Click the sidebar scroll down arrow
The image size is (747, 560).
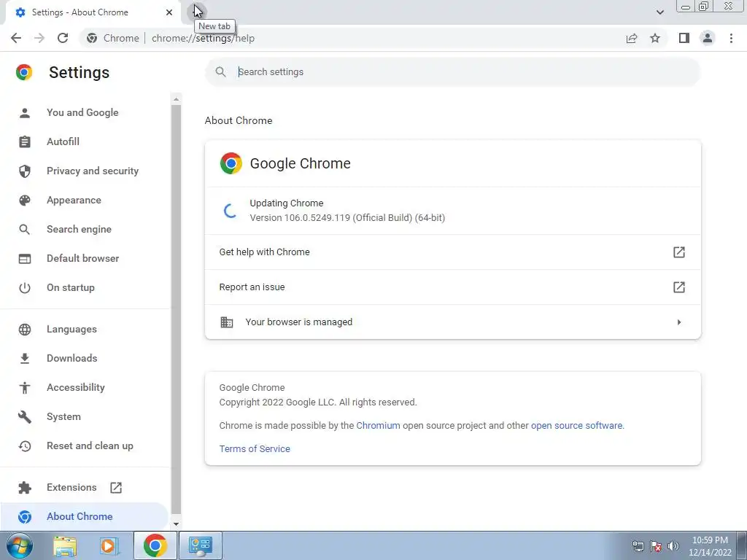click(x=177, y=524)
